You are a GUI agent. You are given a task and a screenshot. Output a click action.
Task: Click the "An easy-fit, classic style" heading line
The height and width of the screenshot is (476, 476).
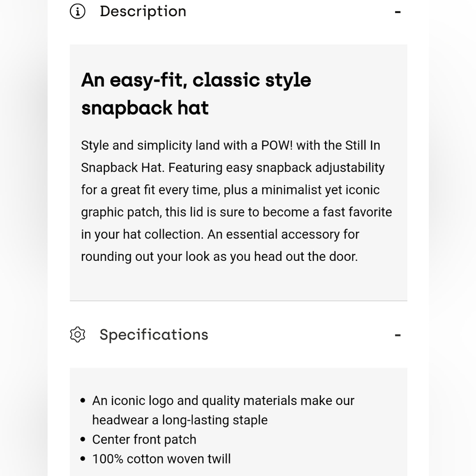point(196,80)
